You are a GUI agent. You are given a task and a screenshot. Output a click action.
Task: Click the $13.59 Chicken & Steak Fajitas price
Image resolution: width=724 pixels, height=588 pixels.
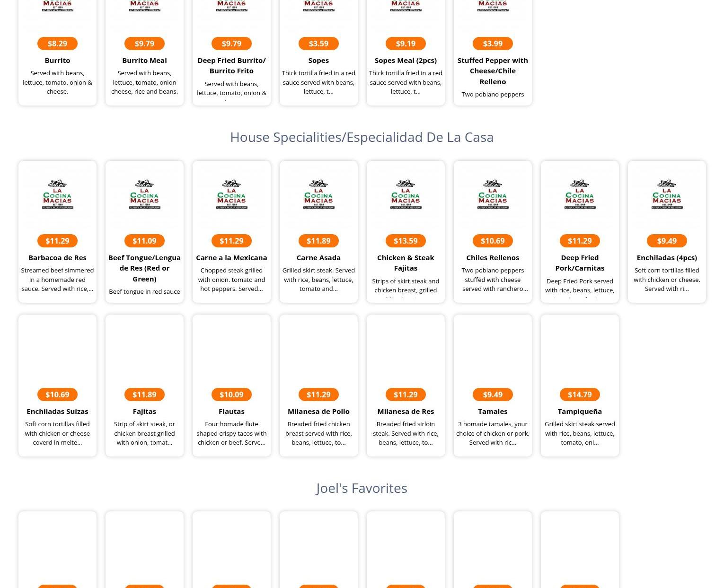(406, 241)
